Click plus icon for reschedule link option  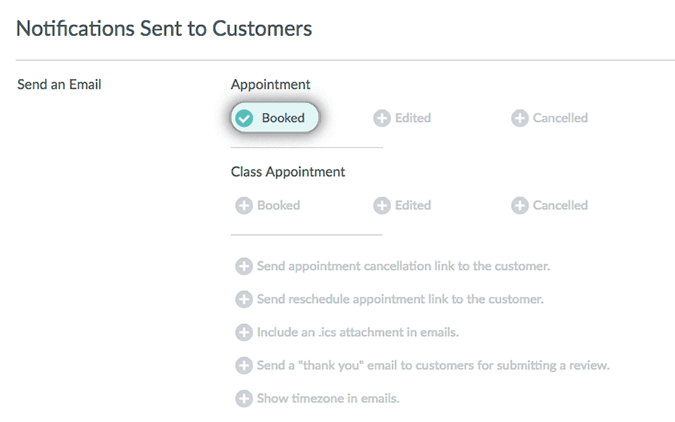(x=243, y=299)
